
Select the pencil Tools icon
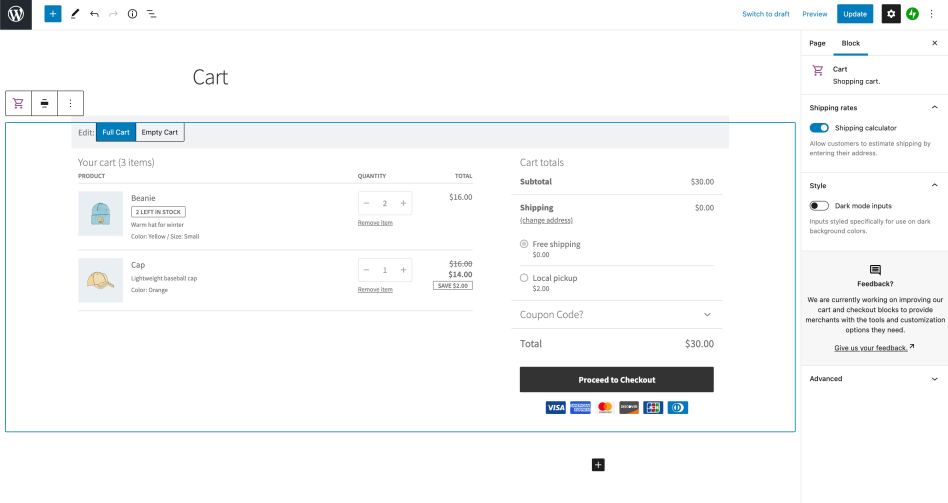(75, 14)
